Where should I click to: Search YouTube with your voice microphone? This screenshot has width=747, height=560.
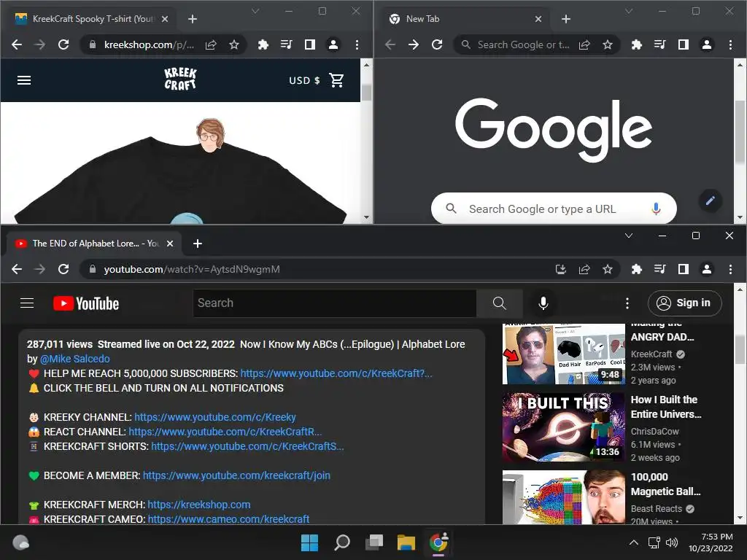coord(543,303)
